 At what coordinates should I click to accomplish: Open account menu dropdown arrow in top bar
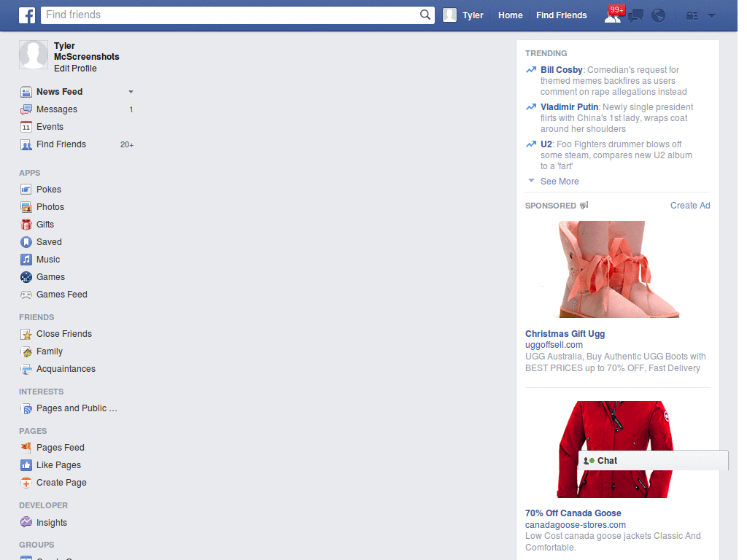point(711,16)
